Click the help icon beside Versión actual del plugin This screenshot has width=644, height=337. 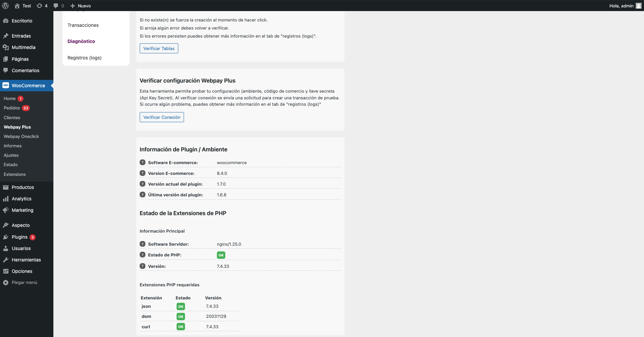(142, 184)
